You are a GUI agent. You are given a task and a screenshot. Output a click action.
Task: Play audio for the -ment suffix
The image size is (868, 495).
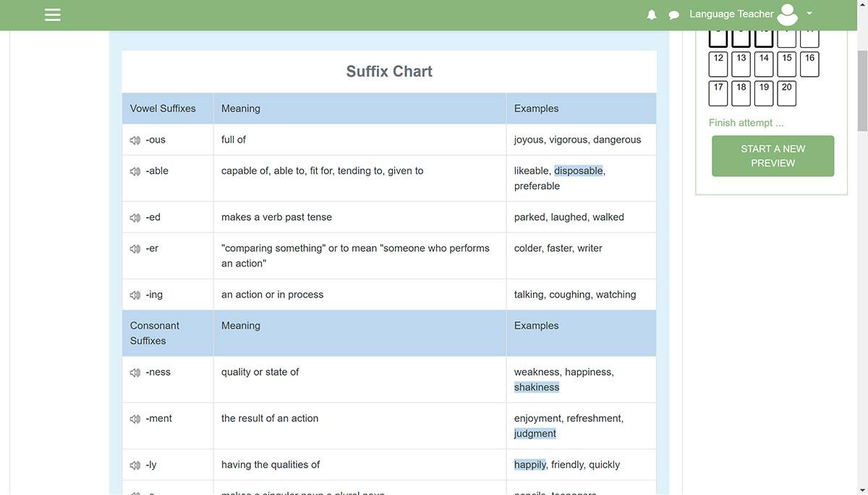(x=135, y=418)
